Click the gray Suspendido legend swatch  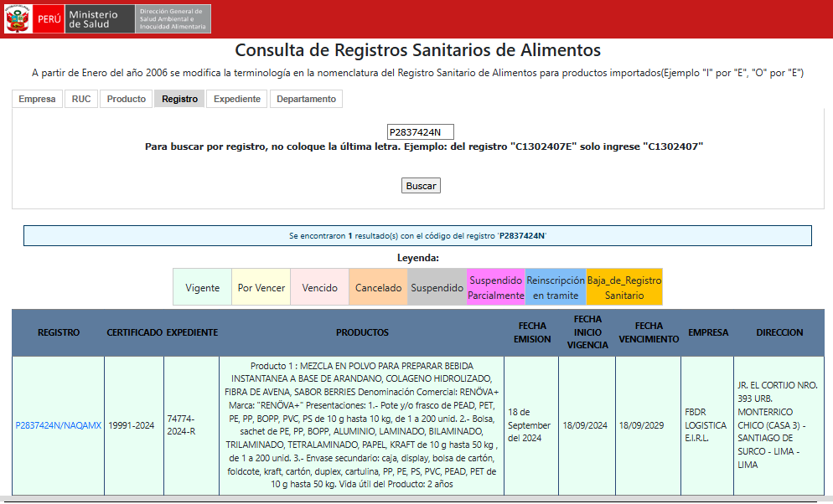[x=437, y=287]
